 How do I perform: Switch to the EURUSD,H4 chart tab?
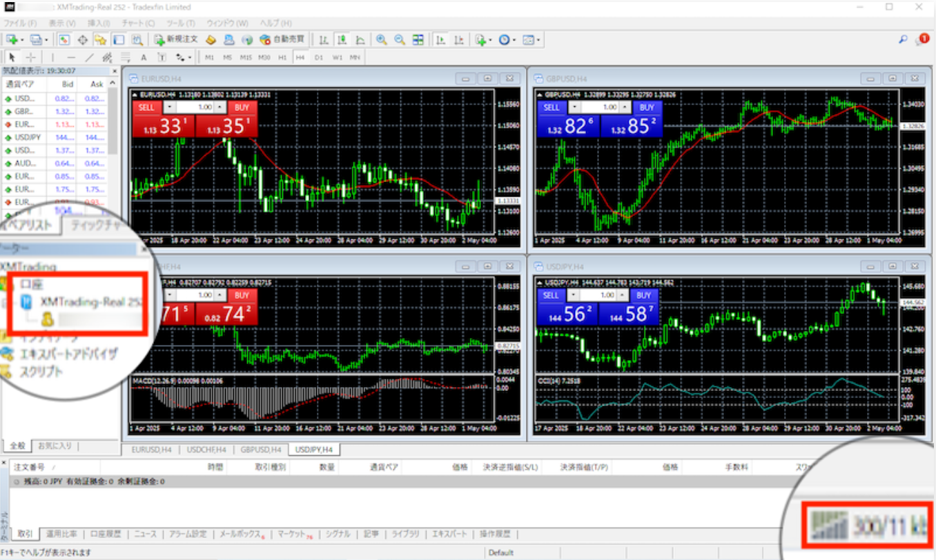click(x=150, y=450)
